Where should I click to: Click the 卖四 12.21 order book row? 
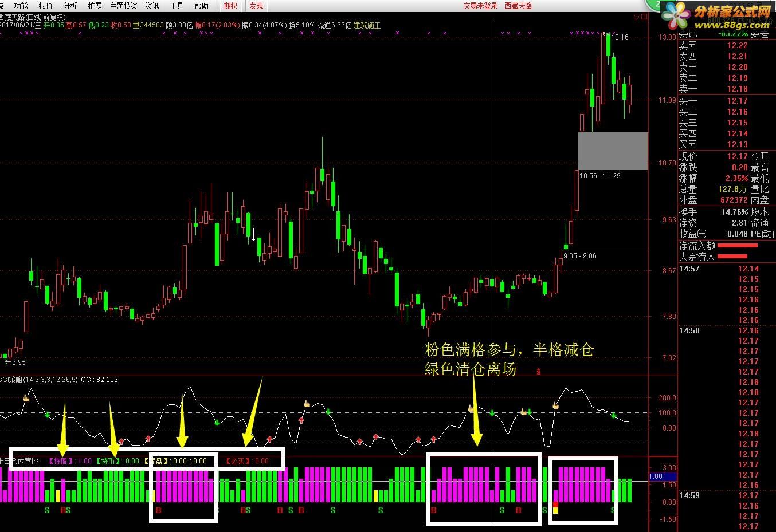click(714, 56)
